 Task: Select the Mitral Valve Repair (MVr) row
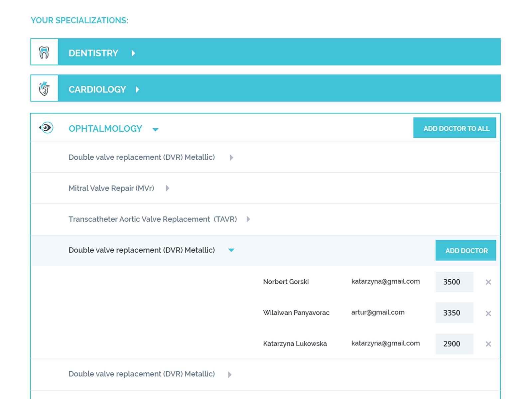[x=265, y=188]
